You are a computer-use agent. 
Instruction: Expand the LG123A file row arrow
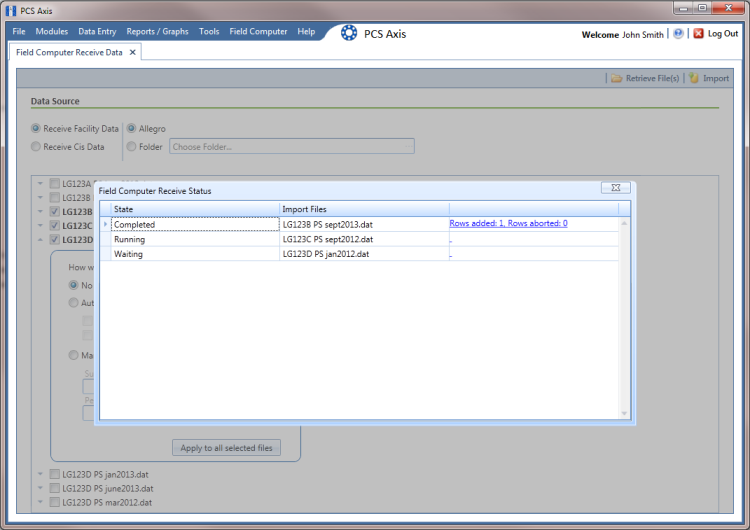click(x=40, y=184)
